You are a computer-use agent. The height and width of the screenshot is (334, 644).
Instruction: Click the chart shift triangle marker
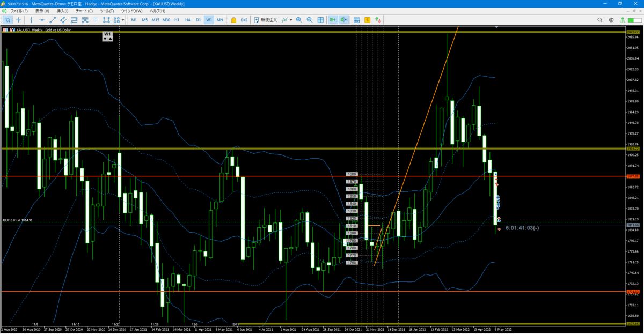(x=496, y=27)
